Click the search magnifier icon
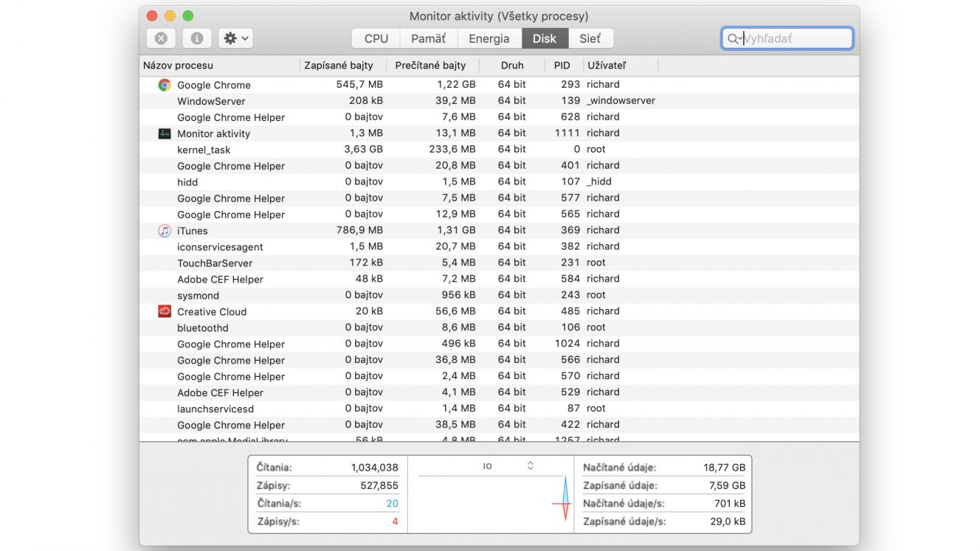The width and height of the screenshot is (980, 551). (734, 38)
